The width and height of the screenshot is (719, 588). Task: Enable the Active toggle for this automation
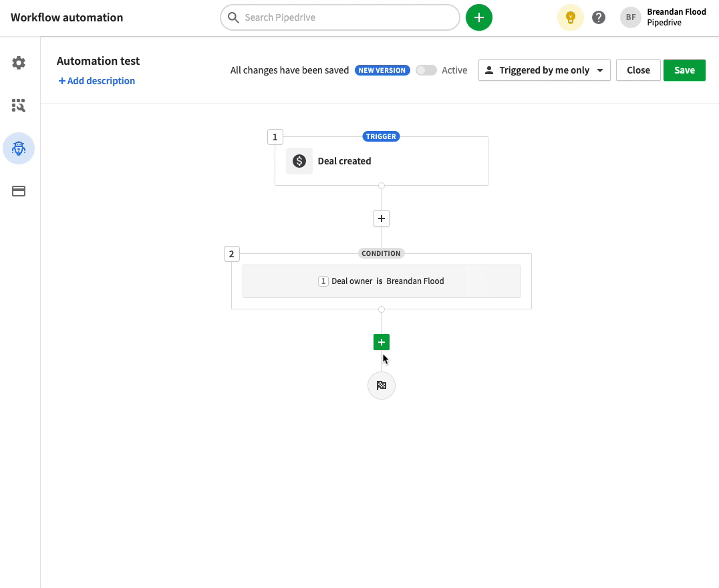426,70
